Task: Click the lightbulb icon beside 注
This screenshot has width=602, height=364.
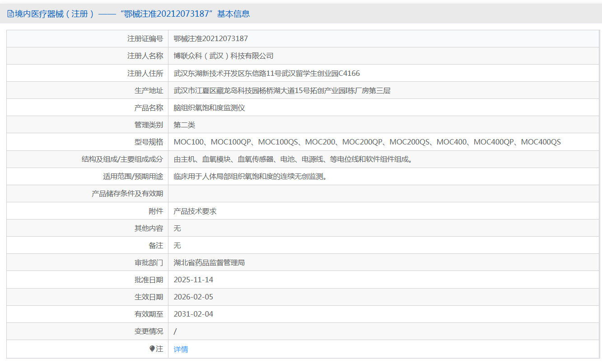Action: pyautogui.click(x=152, y=349)
